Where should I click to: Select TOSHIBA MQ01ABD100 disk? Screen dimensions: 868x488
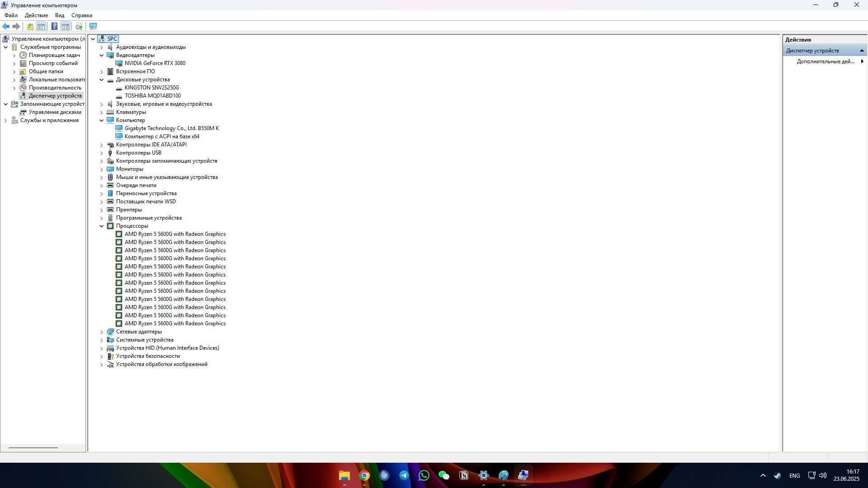pyautogui.click(x=152, y=96)
